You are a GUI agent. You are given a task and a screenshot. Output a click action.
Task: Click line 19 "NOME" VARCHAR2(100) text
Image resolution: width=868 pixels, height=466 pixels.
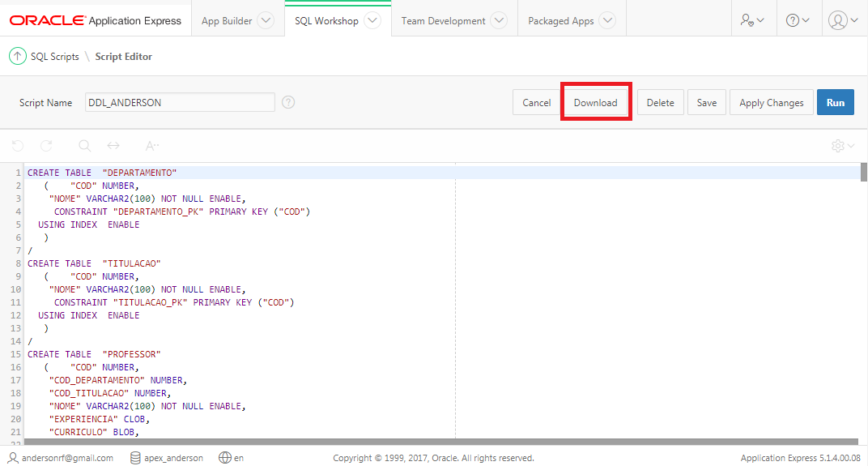(x=102, y=406)
